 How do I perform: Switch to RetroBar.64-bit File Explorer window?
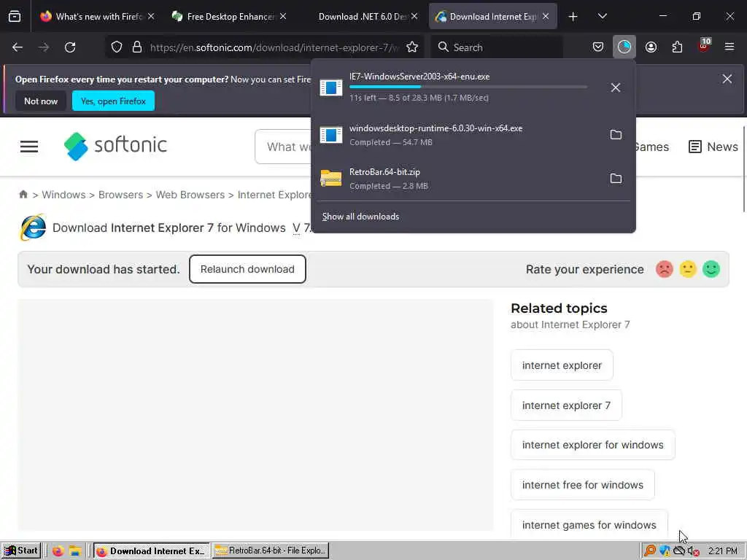pos(271,551)
